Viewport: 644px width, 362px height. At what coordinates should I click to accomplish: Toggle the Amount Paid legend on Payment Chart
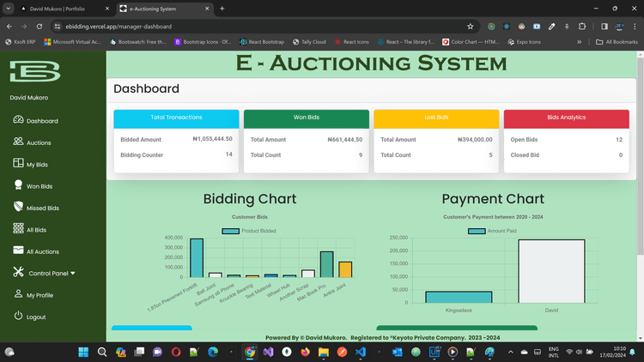coord(495,231)
